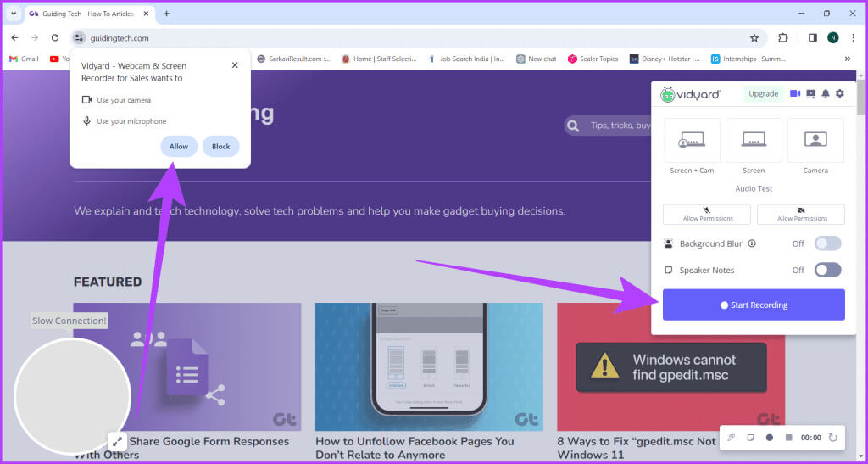Toggle Background Blur switch
Image resolution: width=868 pixels, height=464 pixels.
(x=827, y=243)
